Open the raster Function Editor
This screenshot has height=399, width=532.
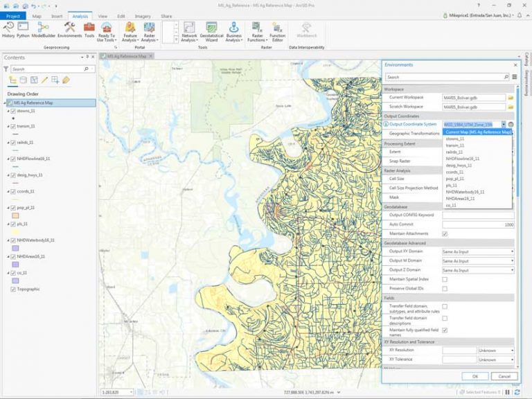click(x=277, y=32)
